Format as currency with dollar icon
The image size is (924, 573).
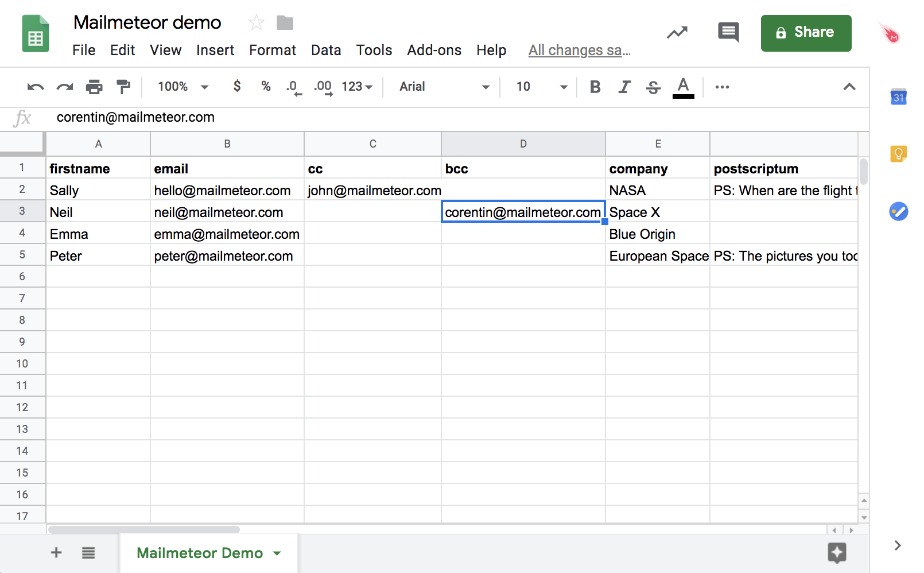coord(237,86)
